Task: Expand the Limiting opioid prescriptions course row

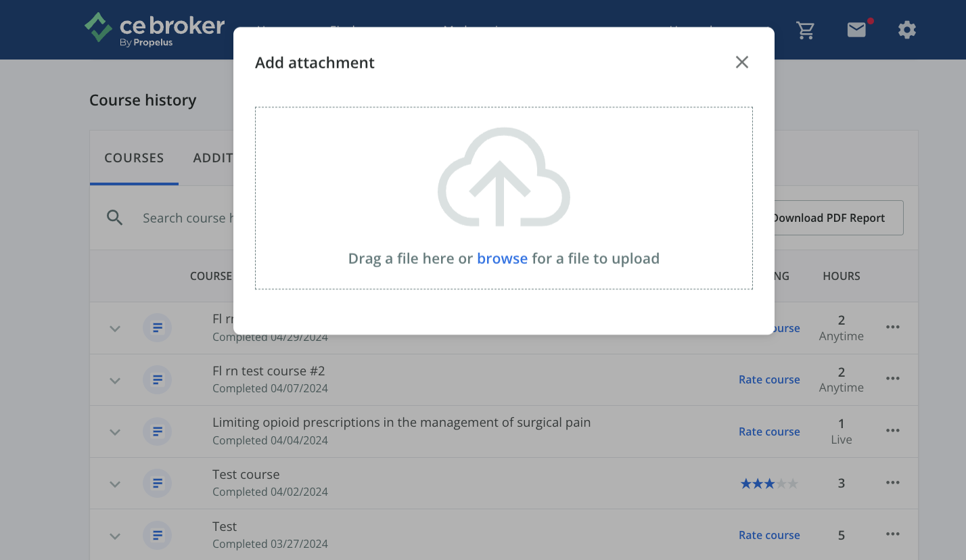Action: coord(115,432)
